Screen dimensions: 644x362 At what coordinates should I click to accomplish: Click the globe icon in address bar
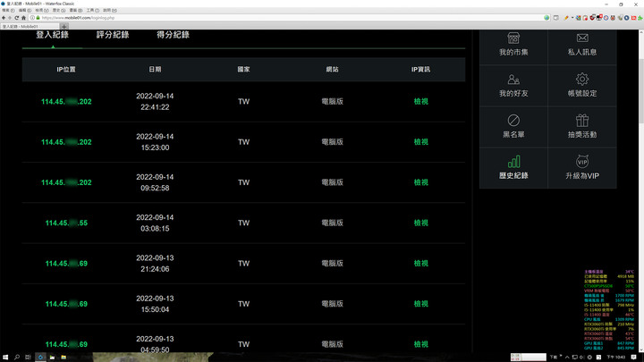point(547,18)
